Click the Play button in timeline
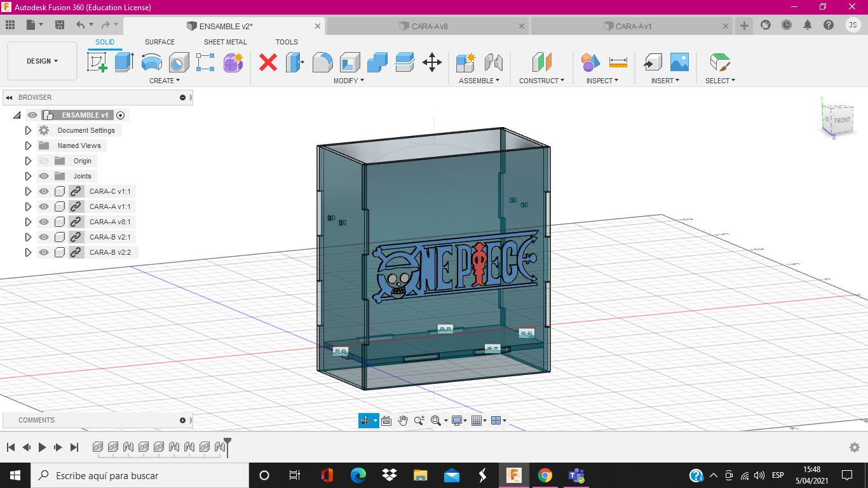868x488 pixels. (42, 447)
